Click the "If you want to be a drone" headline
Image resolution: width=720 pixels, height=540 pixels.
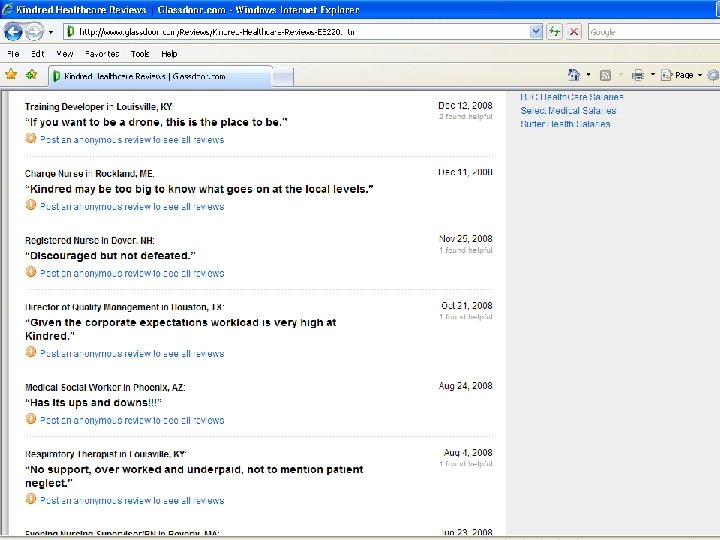tap(156, 122)
